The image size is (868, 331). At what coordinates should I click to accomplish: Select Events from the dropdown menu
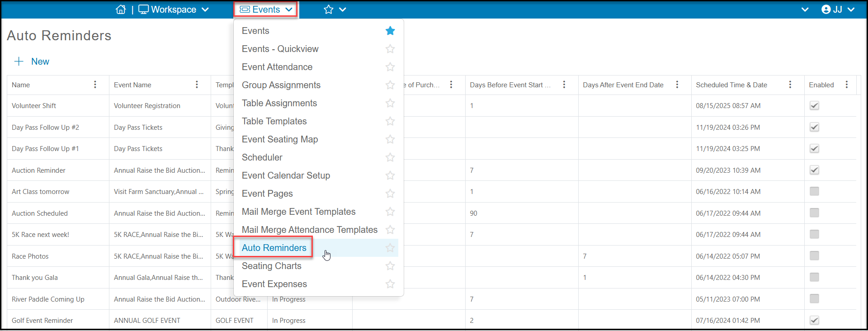click(x=255, y=31)
